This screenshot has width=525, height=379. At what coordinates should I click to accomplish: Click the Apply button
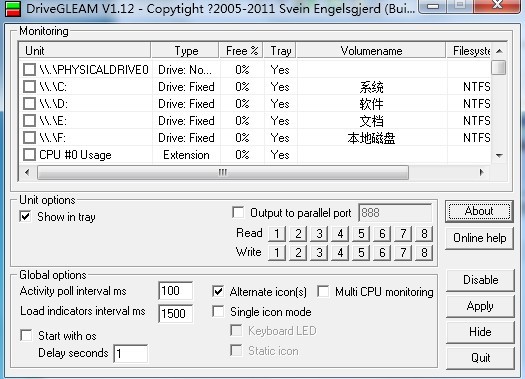pos(480,306)
